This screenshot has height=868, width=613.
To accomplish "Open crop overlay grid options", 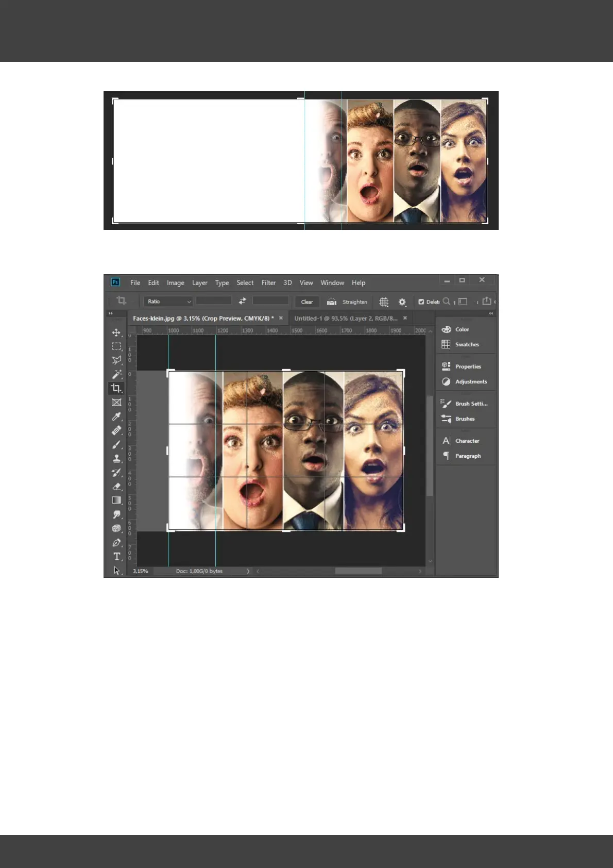I will 384,302.
